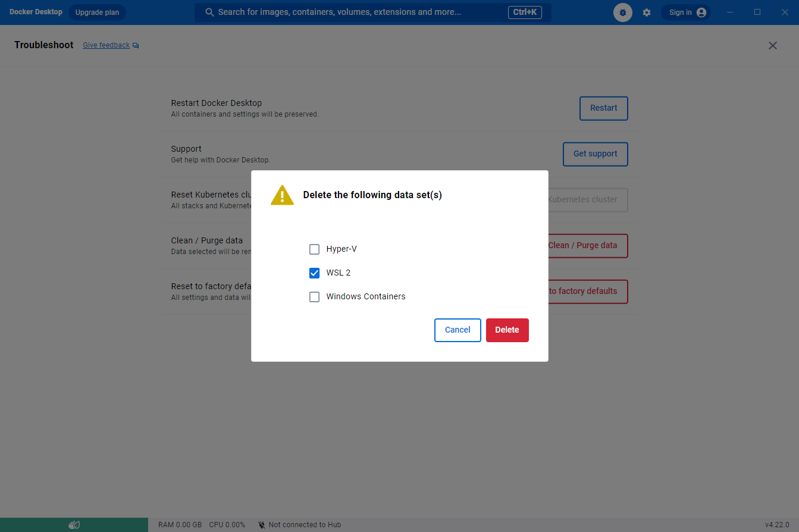Image resolution: width=799 pixels, height=532 pixels.
Task: Click the red Delete button
Action: (507, 330)
